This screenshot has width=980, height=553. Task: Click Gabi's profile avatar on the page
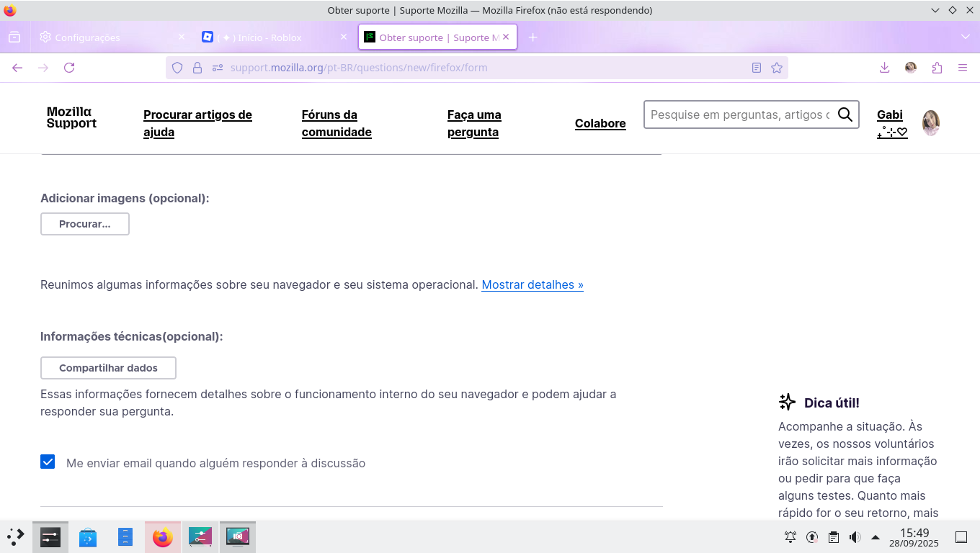tap(931, 123)
